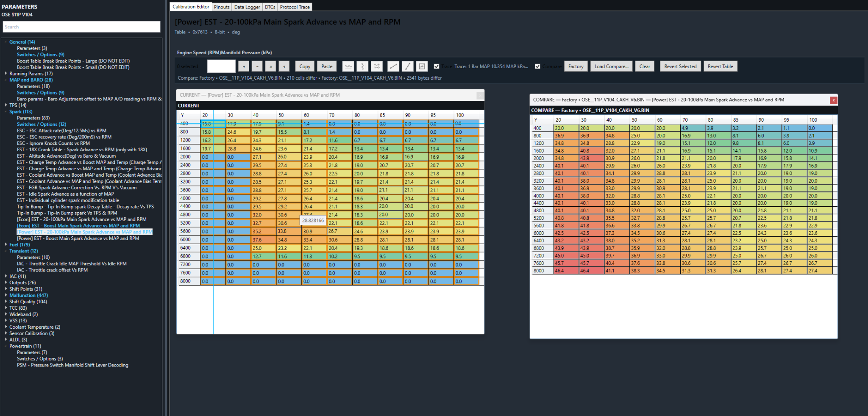
Task: Expand the Wideband (2) group
Action: (x=6, y=314)
